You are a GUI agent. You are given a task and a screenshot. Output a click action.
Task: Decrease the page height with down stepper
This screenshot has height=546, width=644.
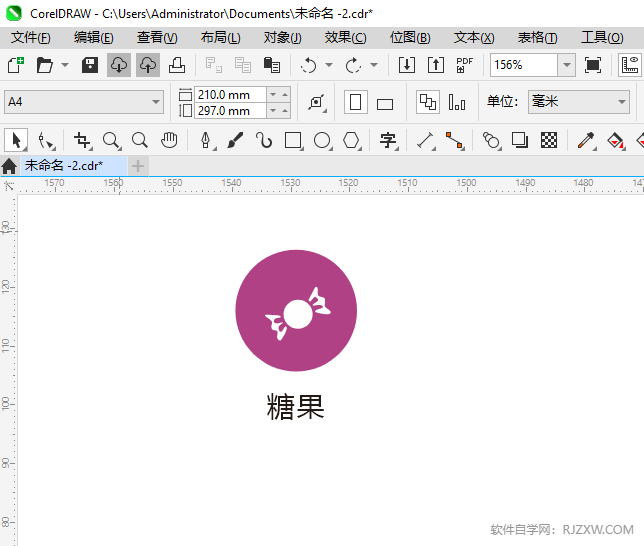273,111
